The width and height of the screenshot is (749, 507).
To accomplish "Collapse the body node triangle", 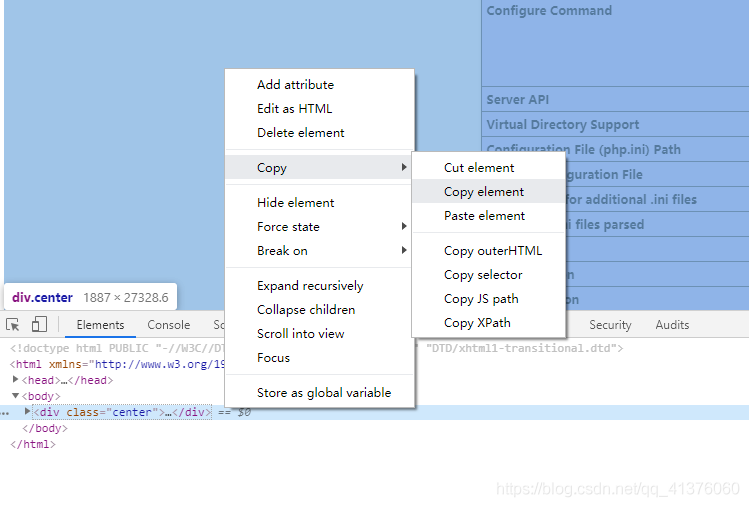I will point(15,396).
